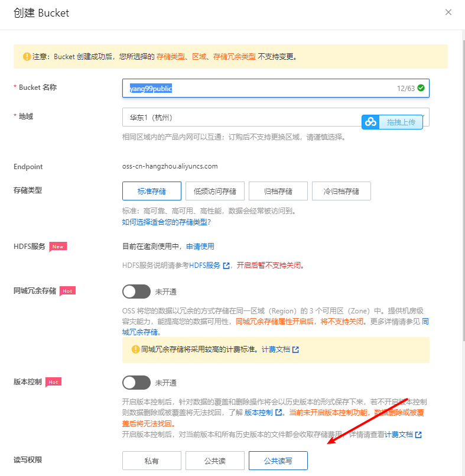Click 申请使用 link for HDFS service
Image resolution: width=465 pixels, height=476 pixels.
tap(200, 247)
